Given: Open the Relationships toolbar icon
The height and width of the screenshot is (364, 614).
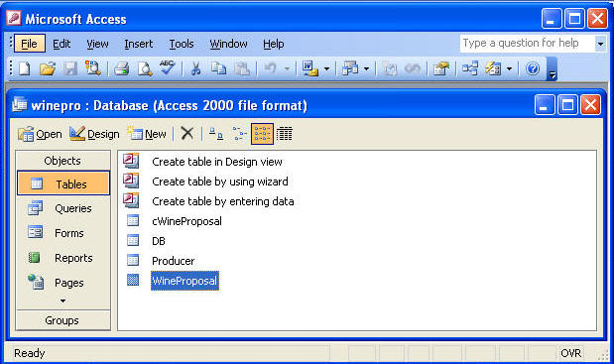Looking at the screenshot, I should [469, 68].
